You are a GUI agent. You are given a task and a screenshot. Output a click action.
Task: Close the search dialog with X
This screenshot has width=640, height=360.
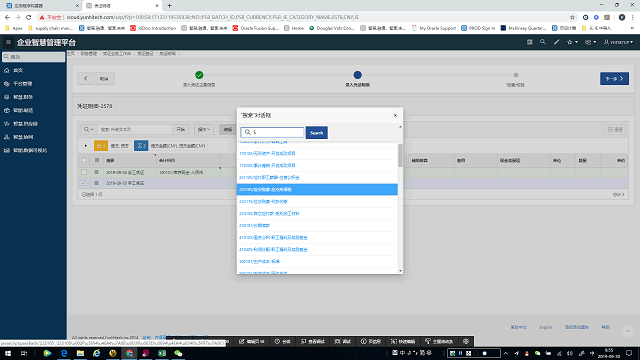[x=395, y=116]
